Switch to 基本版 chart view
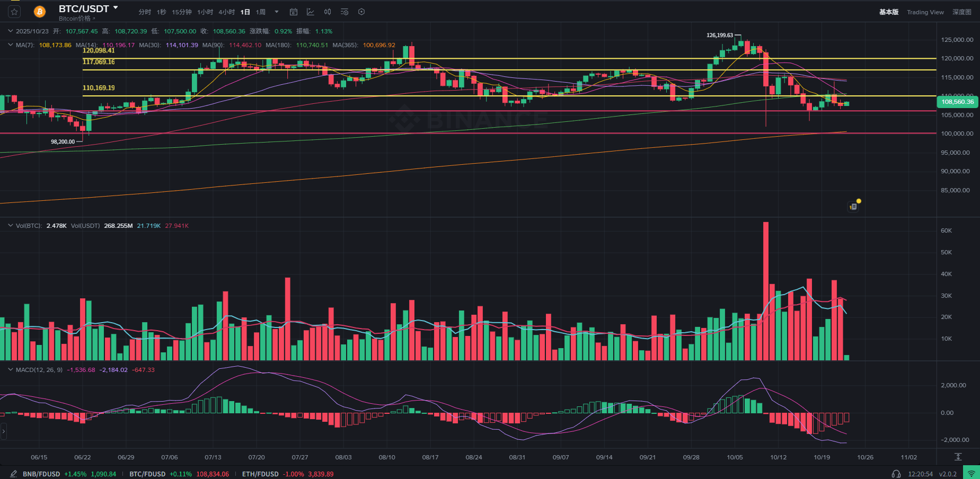 [x=889, y=12]
